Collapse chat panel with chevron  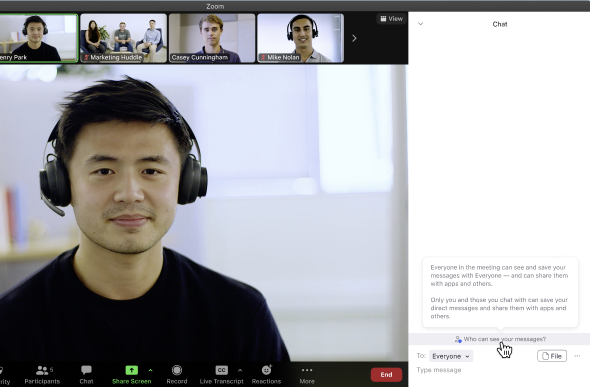click(x=421, y=24)
